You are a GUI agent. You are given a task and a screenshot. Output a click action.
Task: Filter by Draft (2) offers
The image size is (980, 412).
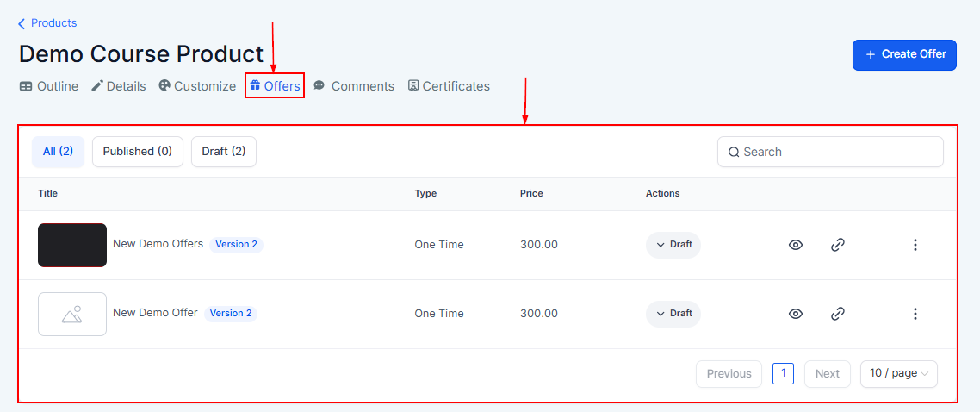[x=224, y=152]
